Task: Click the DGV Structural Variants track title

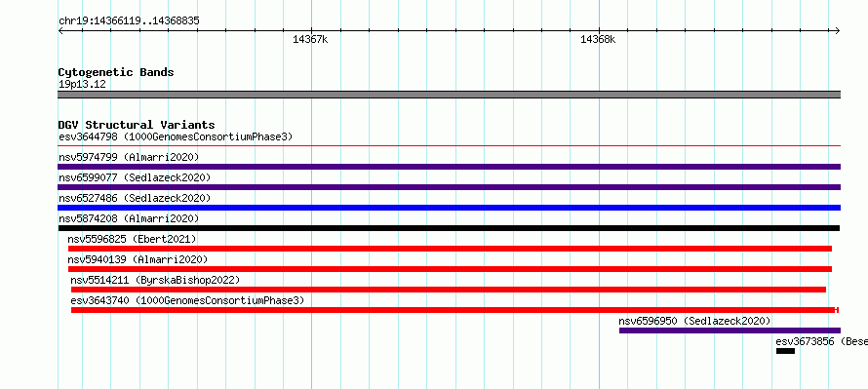Action: (137, 125)
